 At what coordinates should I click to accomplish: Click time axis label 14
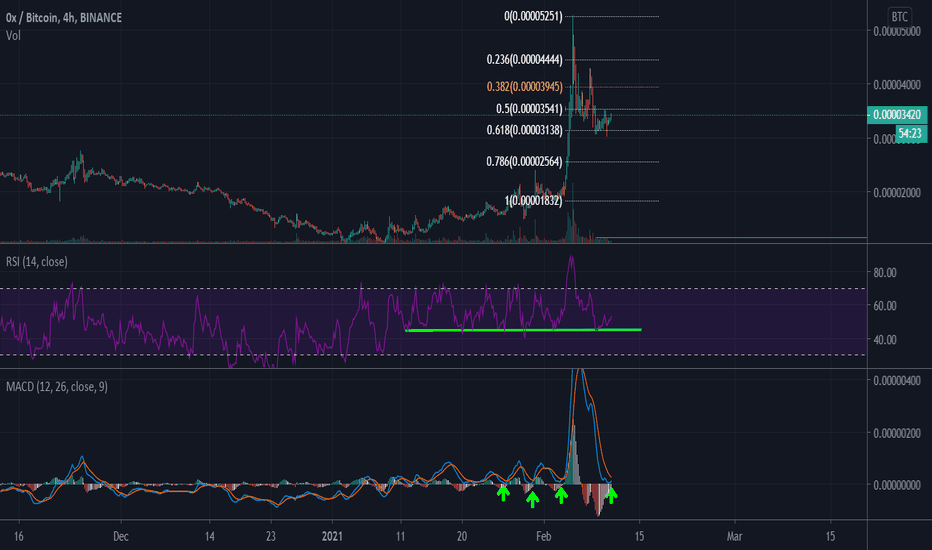(x=209, y=536)
